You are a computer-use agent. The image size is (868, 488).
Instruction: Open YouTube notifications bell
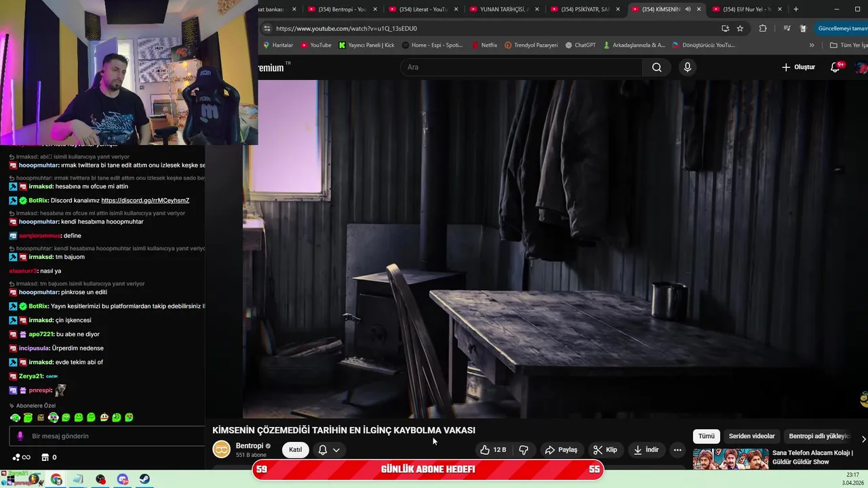tap(835, 67)
